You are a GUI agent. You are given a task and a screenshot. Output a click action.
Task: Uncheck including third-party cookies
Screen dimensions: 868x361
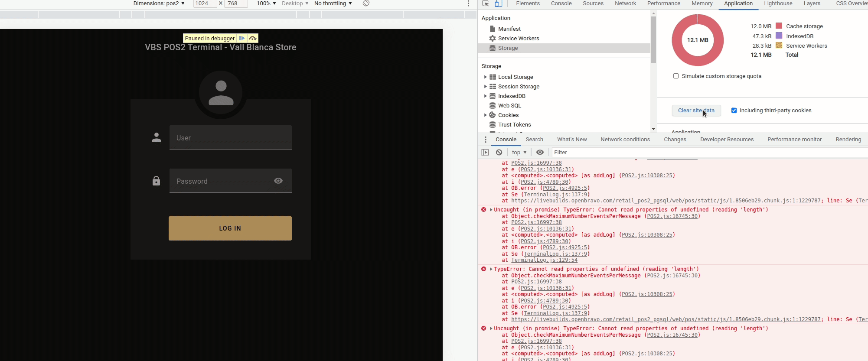pyautogui.click(x=734, y=111)
